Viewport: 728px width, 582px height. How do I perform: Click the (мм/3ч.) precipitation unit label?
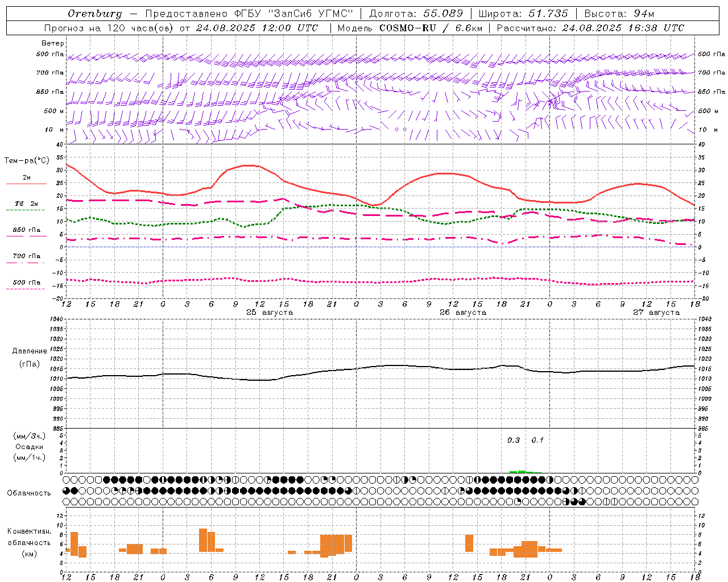pyautogui.click(x=30, y=436)
